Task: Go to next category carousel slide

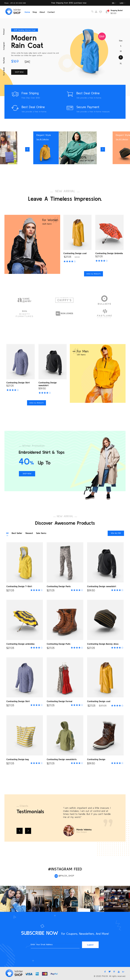Action: coord(103,149)
